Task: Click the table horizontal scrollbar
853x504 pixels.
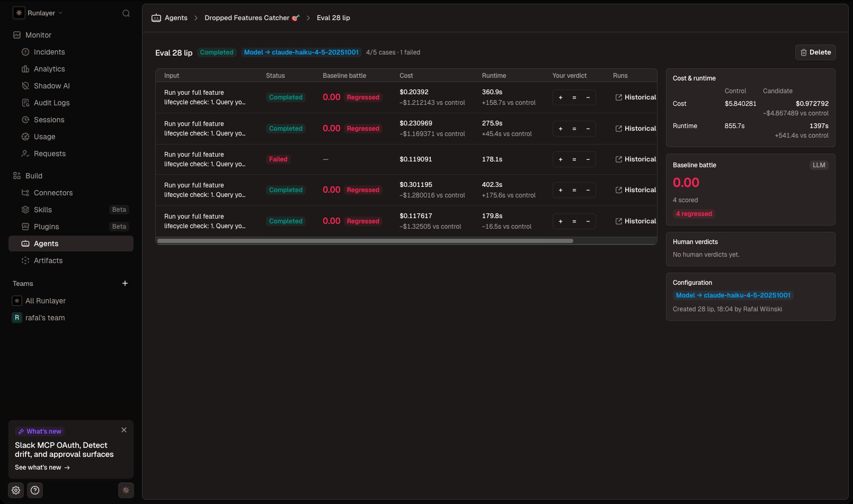Action: [365, 241]
